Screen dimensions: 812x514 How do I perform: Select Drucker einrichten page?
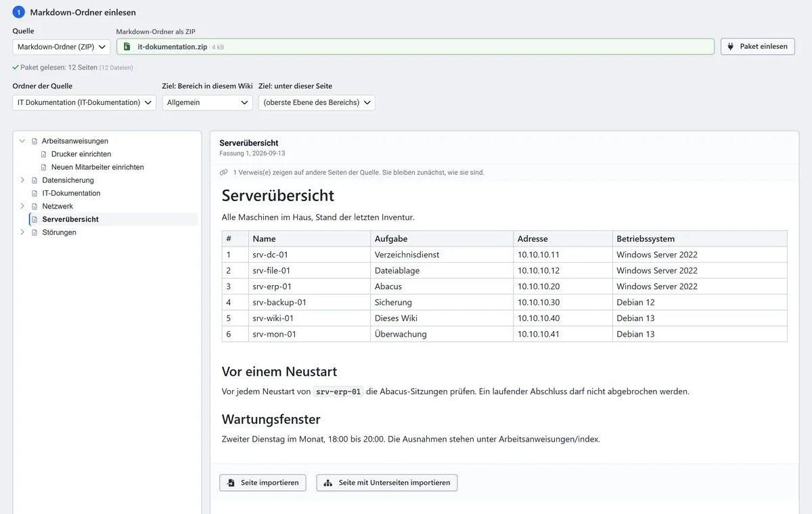[x=81, y=154]
